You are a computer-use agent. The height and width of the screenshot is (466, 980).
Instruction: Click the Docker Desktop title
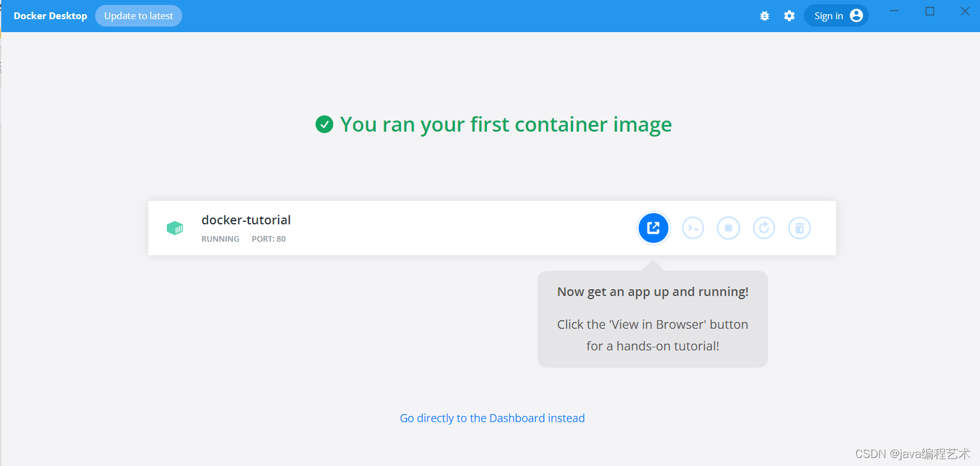pyautogui.click(x=50, y=16)
